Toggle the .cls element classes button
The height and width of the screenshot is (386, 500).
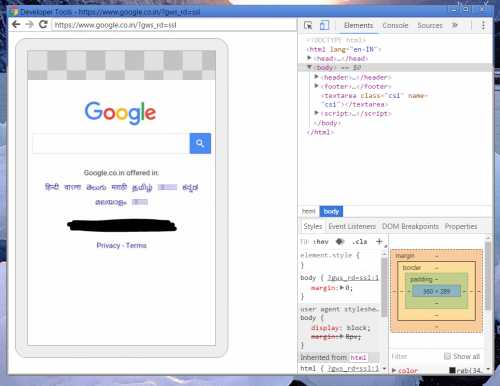tap(359, 242)
